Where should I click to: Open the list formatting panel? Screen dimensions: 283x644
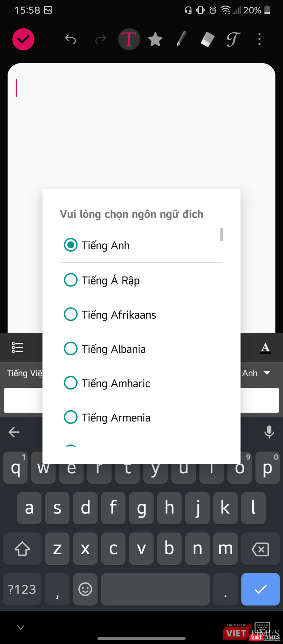(x=17, y=347)
